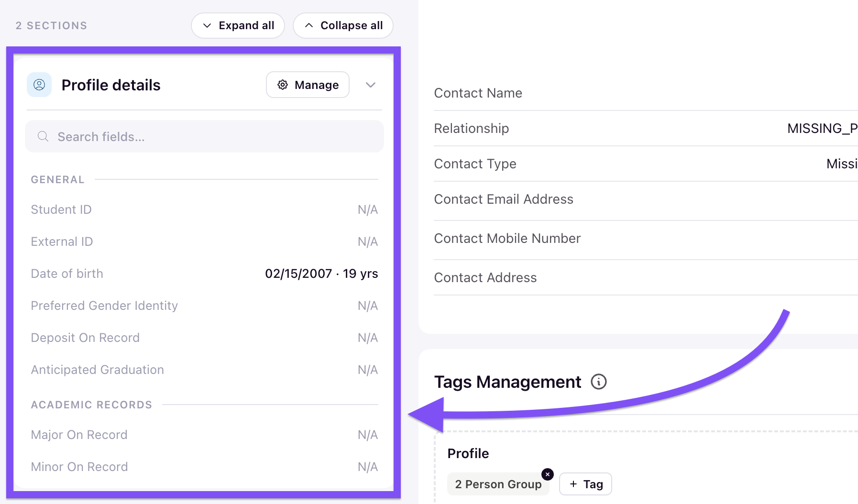Click the Profile details heading
The width and height of the screenshot is (858, 504).
coord(111,85)
